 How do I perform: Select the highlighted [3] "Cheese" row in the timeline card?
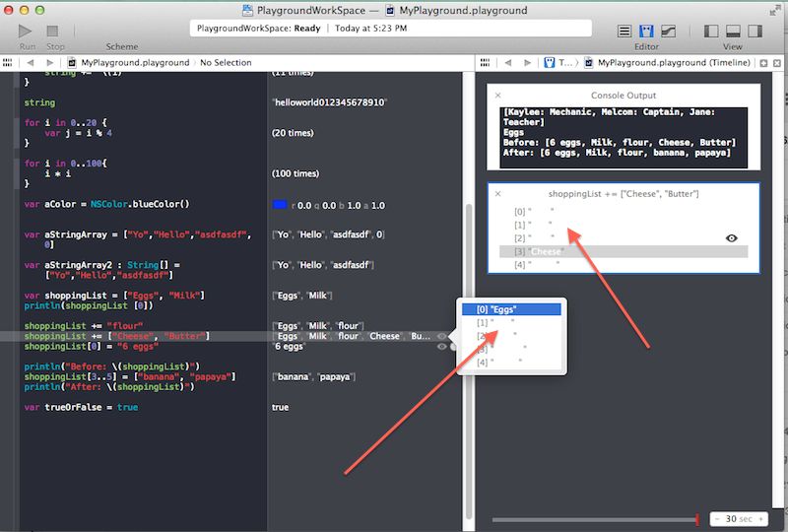click(x=624, y=251)
